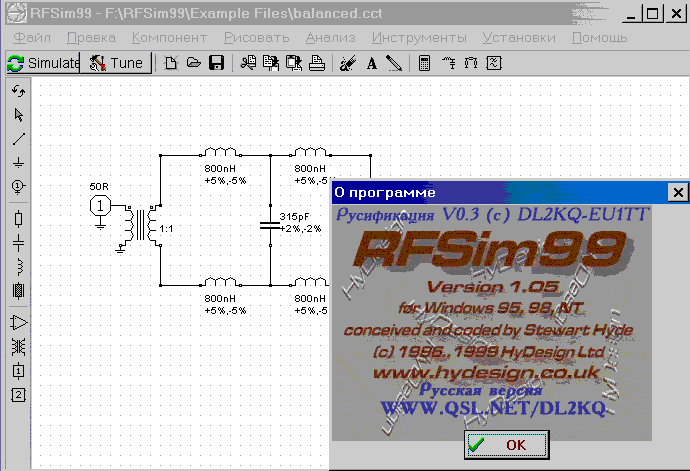Open the Tune tool
The width and height of the screenshot is (690, 471).
tap(116, 63)
